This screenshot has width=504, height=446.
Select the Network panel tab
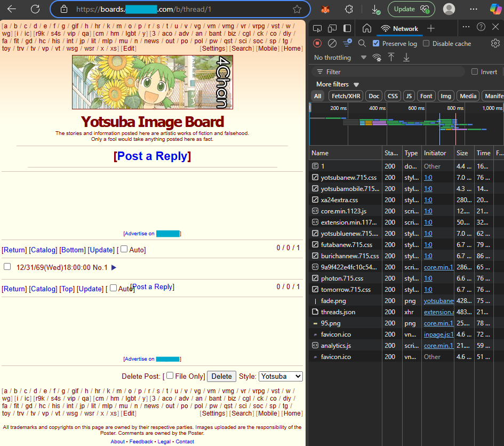400,29
